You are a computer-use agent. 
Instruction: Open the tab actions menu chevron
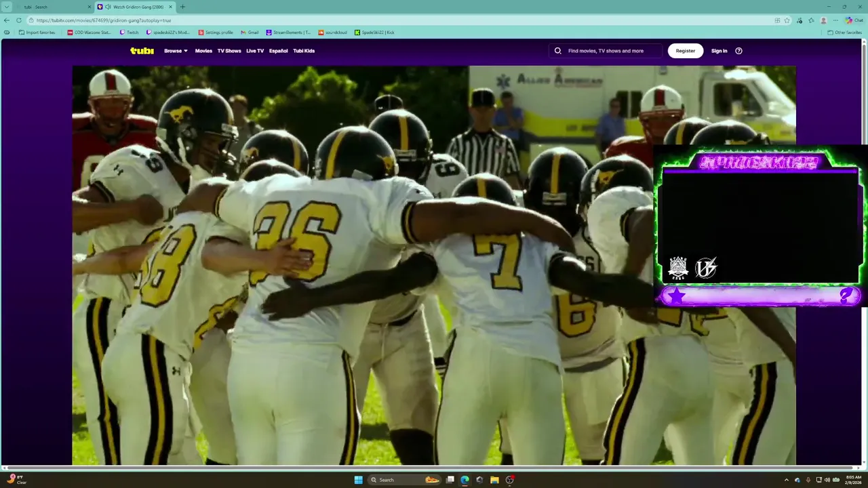(x=7, y=7)
